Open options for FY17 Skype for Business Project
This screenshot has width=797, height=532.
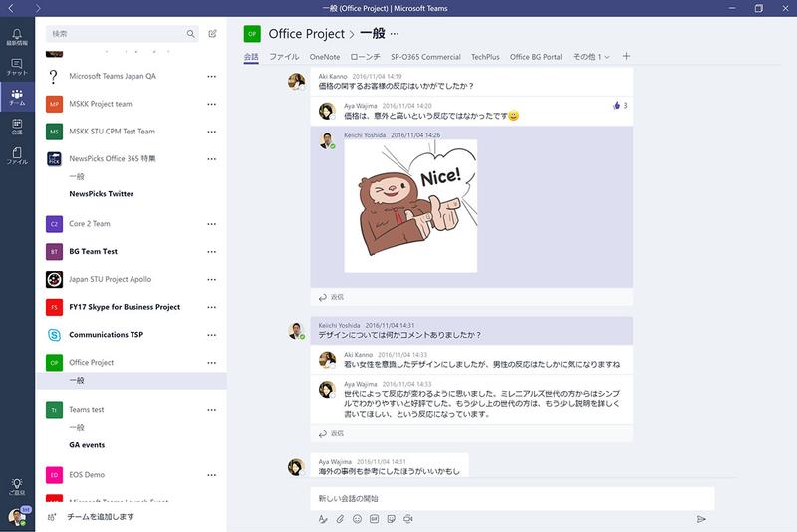(212, 307)
